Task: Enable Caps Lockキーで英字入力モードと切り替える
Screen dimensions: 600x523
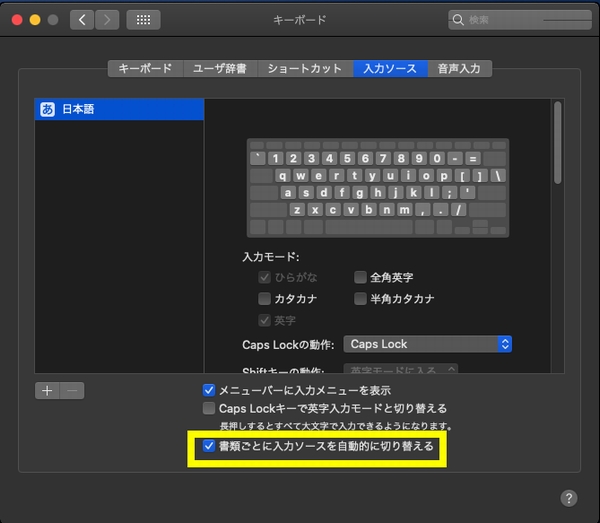Action: pyautogui.click(x=209, y=408)
